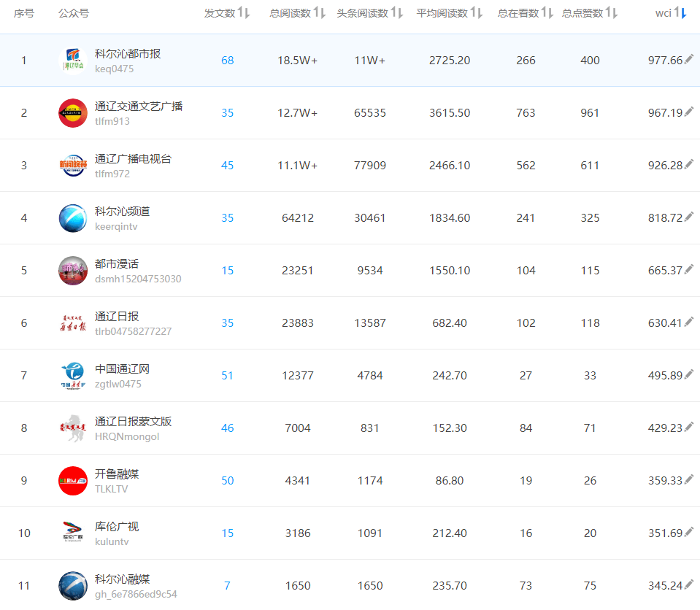
Task: Sort the list by 总在看数
Action: click(526, 13)
